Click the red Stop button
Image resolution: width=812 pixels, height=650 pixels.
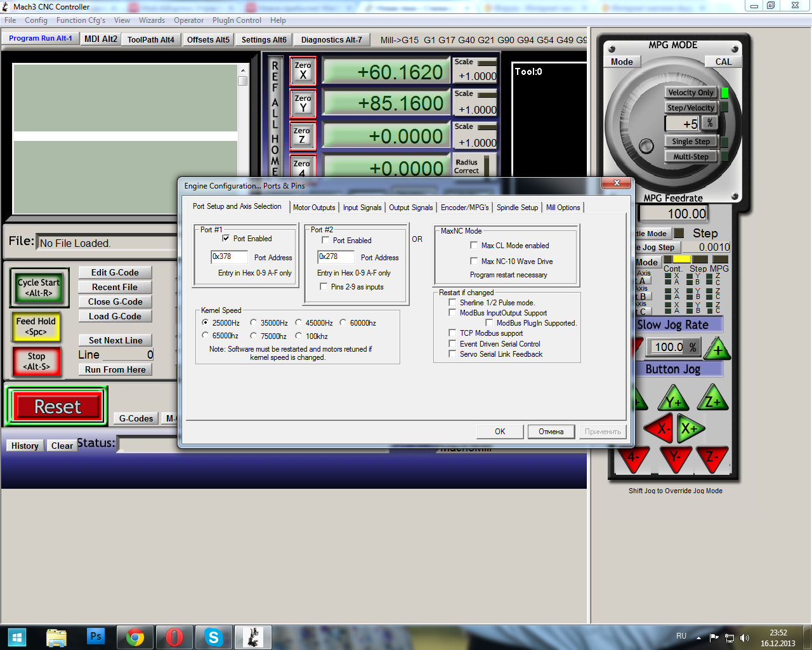(x=36, y=361)
